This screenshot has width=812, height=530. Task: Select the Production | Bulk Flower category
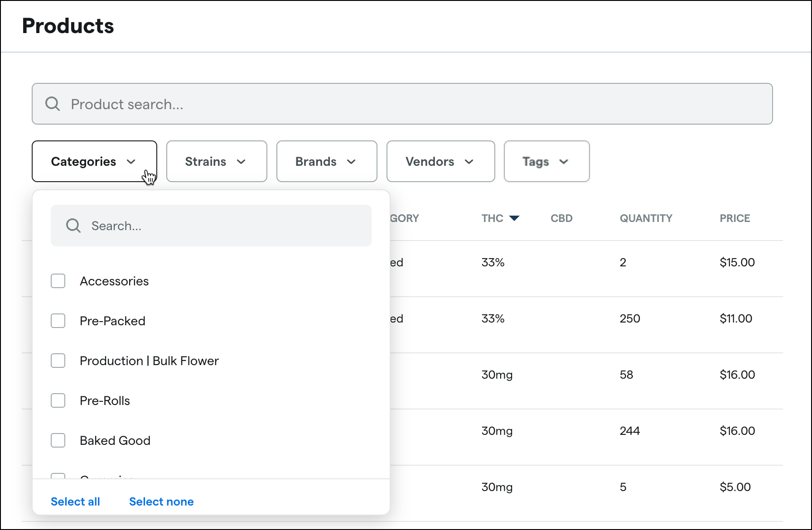58,361
